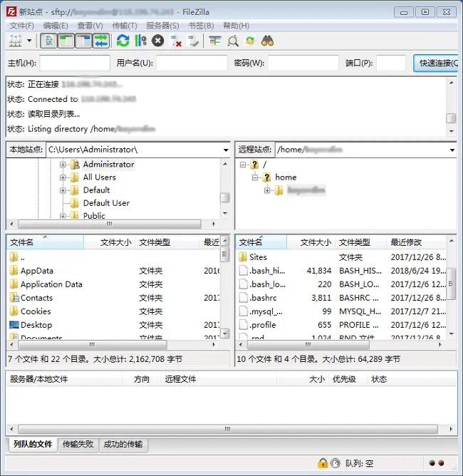The height and width of the screenshot is (476, 463).
Task: Collapse the remote home node
Action: pyautogui.click(x=255, y=177)
